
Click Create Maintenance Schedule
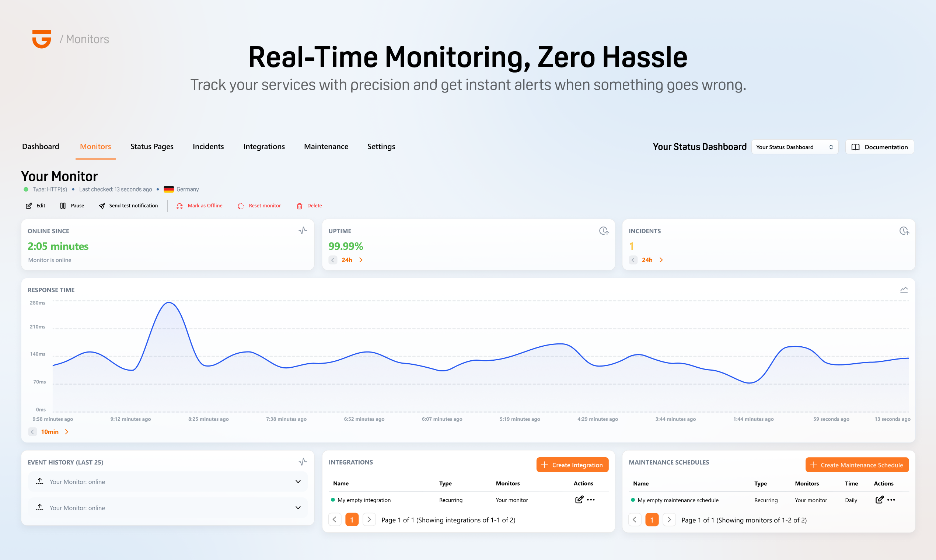click(857, 465)
